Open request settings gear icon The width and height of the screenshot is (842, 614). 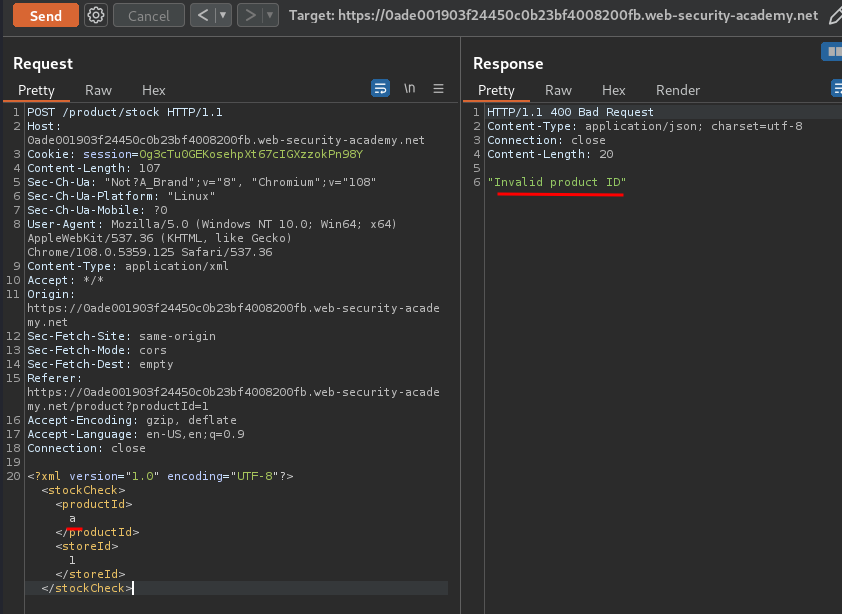[96, 16]
